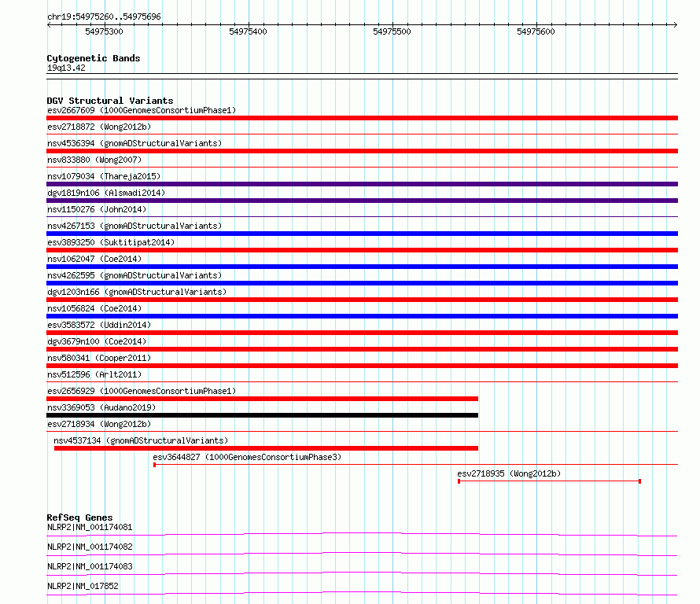Select the nsv1056824 (Coe2014) label
The image size is (700, 604).
point(94,308)
